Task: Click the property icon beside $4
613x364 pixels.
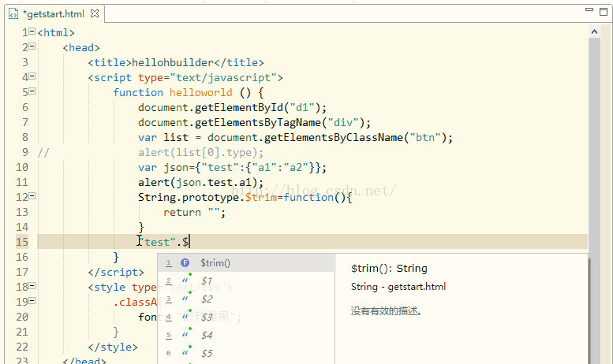Action: (186, 333)
